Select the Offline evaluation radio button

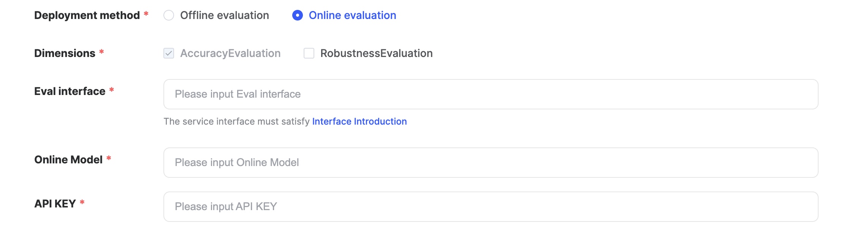pyautogui.click(x=169, y=15)
